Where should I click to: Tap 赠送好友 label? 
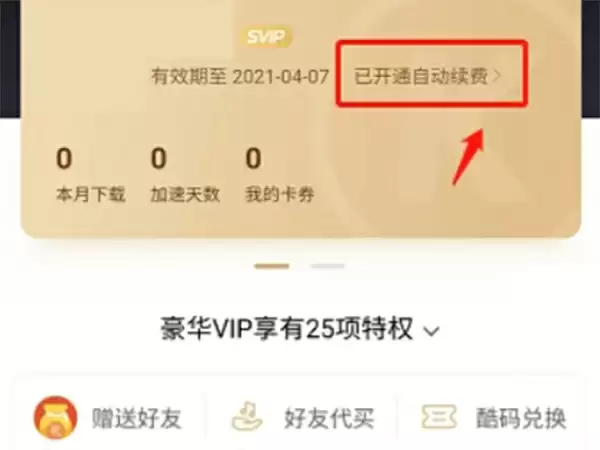click(x=136, y=418)
